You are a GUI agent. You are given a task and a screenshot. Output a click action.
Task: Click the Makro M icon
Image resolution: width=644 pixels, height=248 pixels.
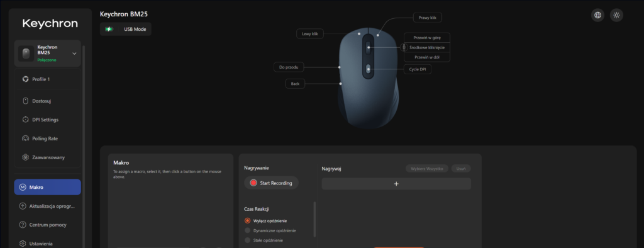23,187
